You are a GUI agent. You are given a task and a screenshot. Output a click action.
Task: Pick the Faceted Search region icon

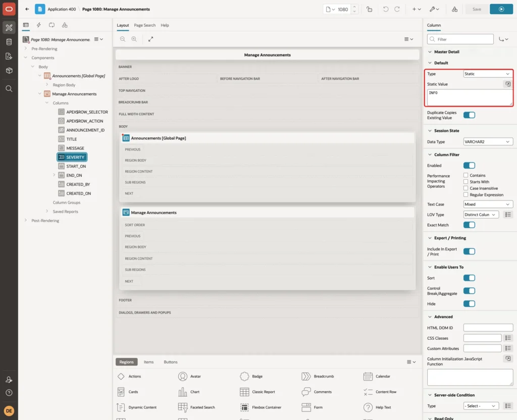tap(183, 407)
